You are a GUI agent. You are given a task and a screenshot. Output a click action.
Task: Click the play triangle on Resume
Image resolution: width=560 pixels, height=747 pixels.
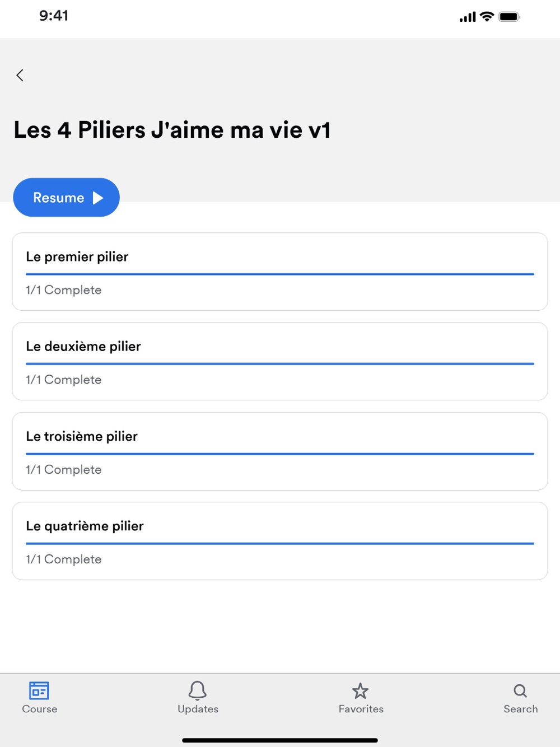click(x=98, y=198)
